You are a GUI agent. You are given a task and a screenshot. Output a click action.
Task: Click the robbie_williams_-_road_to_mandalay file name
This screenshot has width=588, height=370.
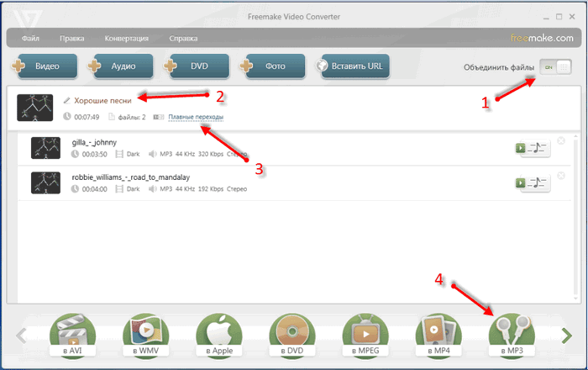[x=130, y=177]
